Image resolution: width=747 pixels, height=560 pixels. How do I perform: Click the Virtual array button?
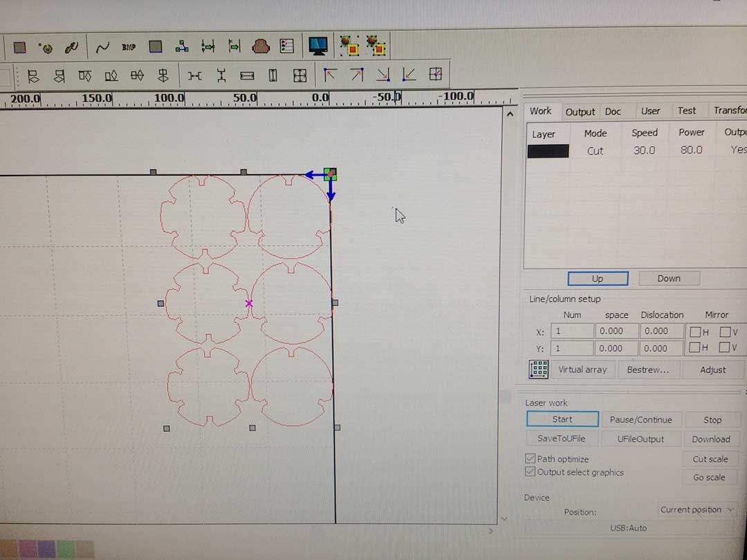pos(582,369)
